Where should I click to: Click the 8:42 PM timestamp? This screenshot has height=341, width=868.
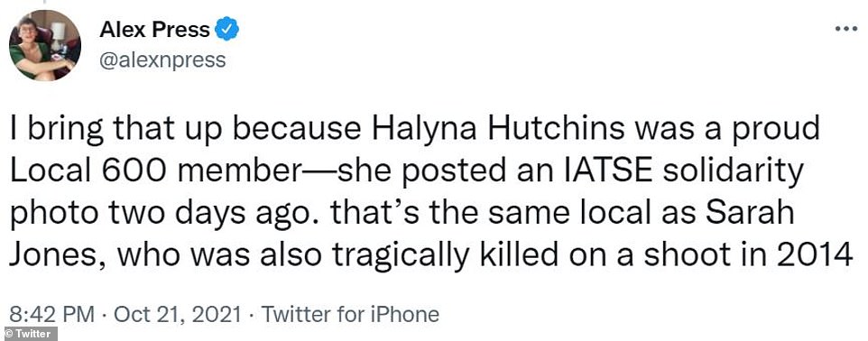(x=52, y=315)
